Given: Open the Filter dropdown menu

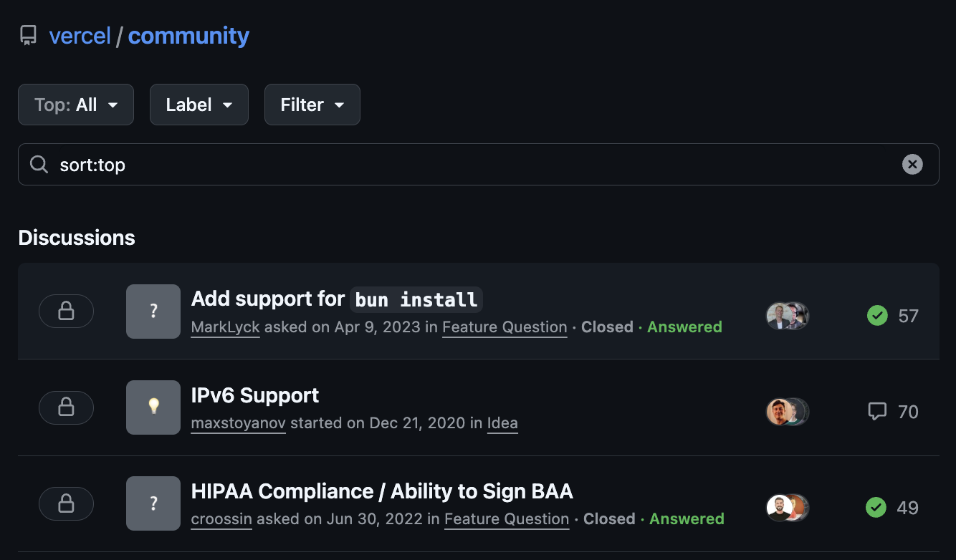Looking at the screenshot, I should coord(312,105).
